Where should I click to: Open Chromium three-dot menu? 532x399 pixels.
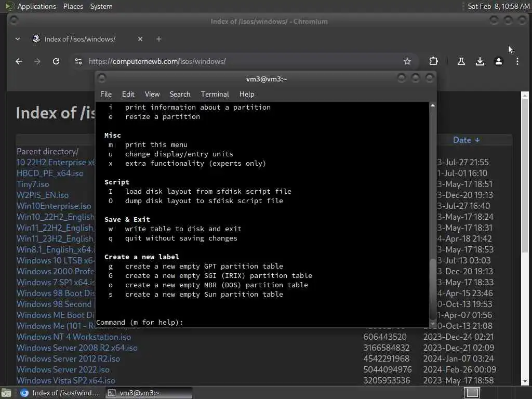point(517,61)
